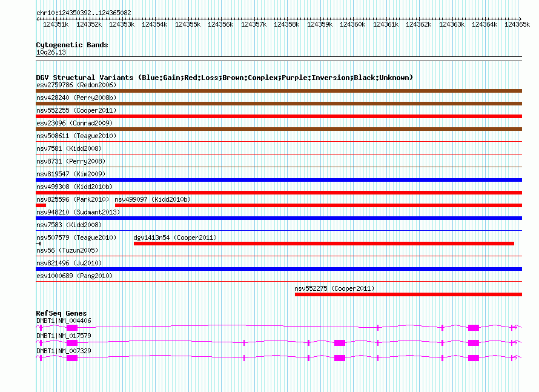Click the nsv508611 (Teague2010) variant label
This screenshot has width=539, height=392.
pos(76,136)
